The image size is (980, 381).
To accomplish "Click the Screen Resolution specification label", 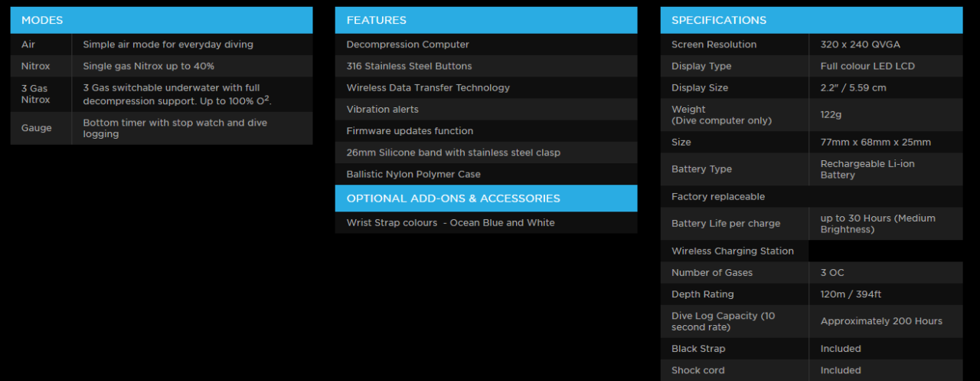I will tap(714, 44).
